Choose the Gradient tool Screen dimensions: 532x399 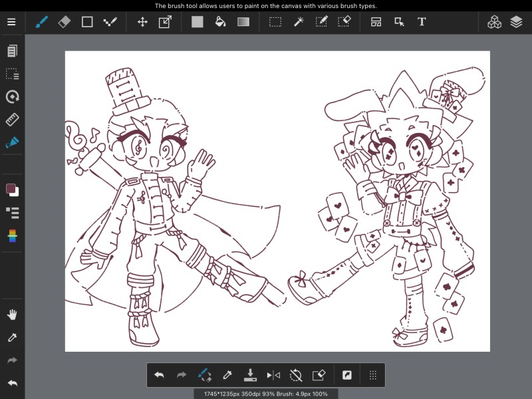243,22
